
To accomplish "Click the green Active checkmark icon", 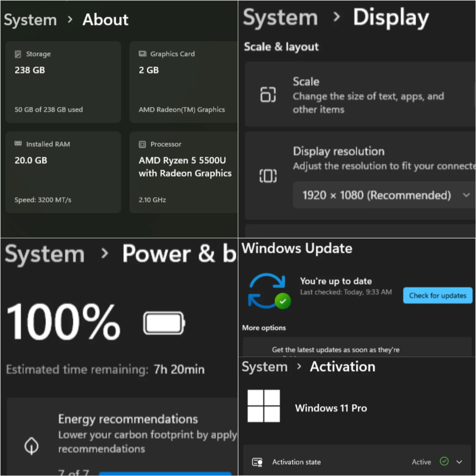I will 444,461.
